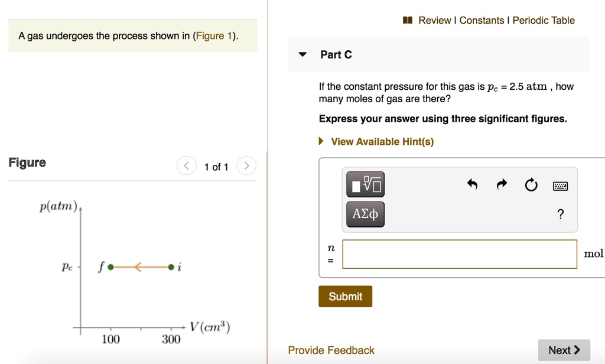
Task: Click the undo arrow in the equation toolbar
Action: pos(472,184)
